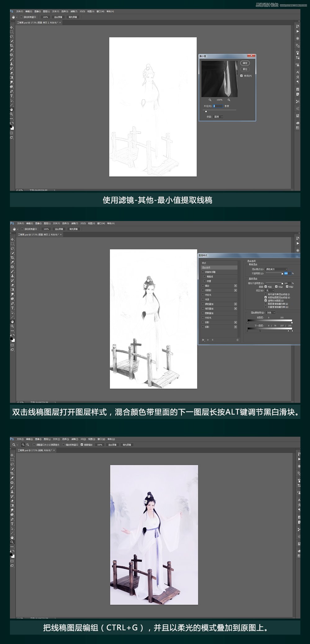Enable the 调整窗口大小以满屏显示 checkbox
The image size is (310, 644).
34,445
